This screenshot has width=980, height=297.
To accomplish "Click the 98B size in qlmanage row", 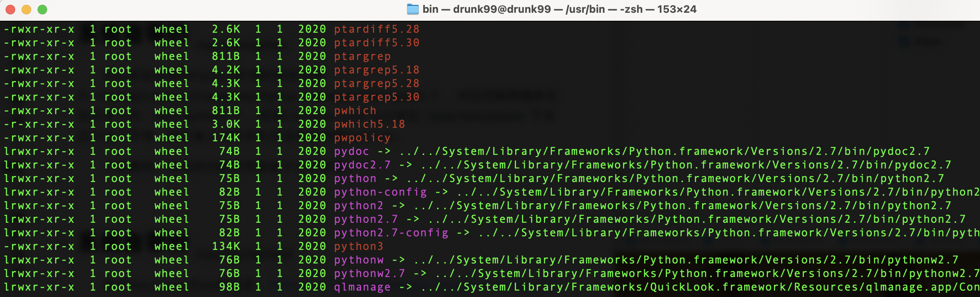I will pyautogui.click(x=230, y=287).
